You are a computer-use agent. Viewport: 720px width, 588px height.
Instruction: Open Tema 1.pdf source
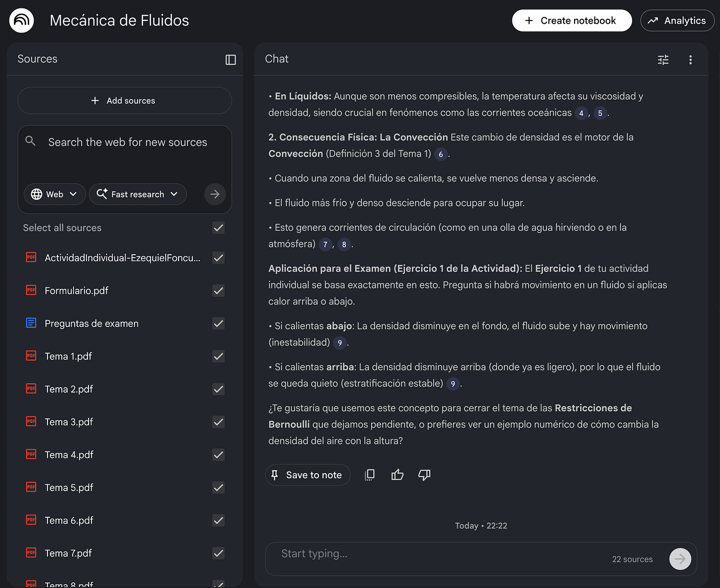(x=68, y=356)
